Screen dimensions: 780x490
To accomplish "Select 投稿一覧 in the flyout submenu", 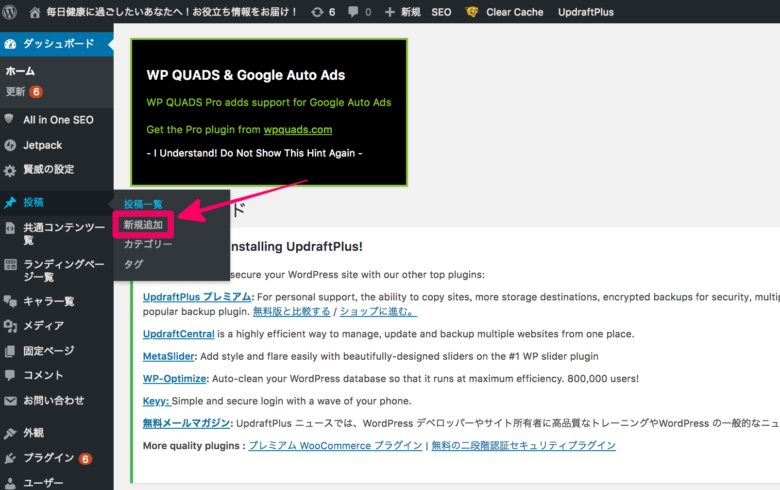I will (143, 204).
